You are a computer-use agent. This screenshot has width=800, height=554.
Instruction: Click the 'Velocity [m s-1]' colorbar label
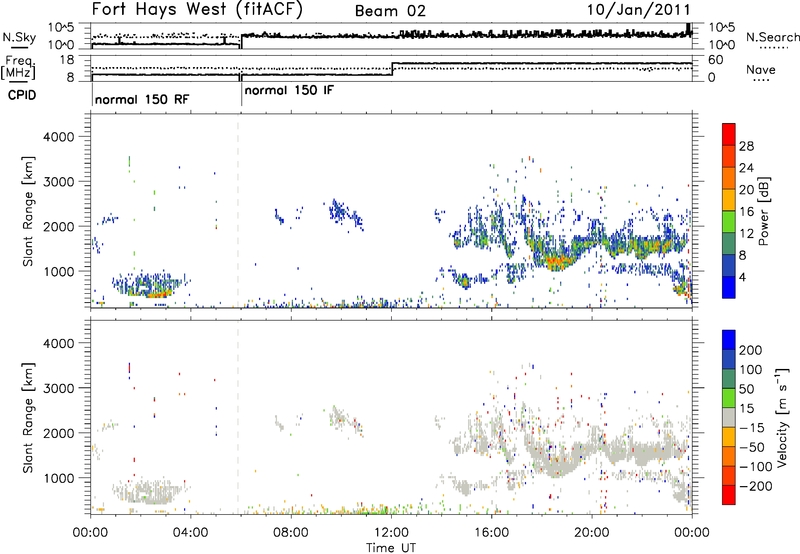point(782,417)
